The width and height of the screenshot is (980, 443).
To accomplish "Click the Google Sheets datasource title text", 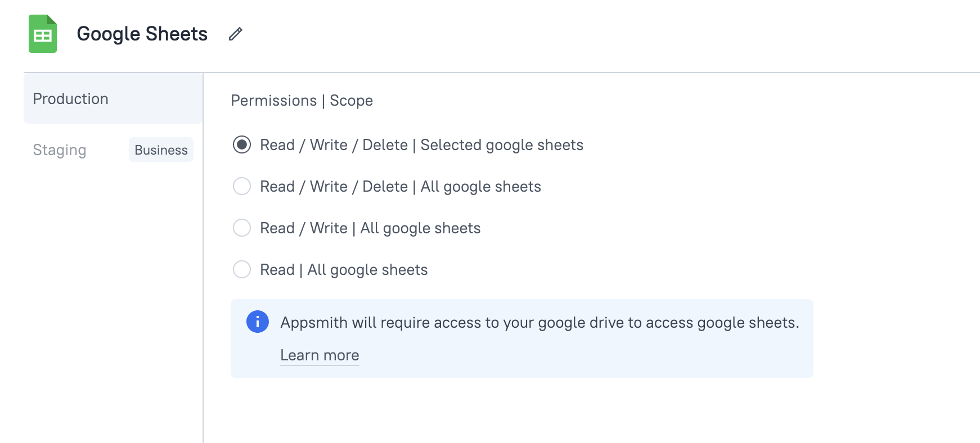I will point(142,34).
